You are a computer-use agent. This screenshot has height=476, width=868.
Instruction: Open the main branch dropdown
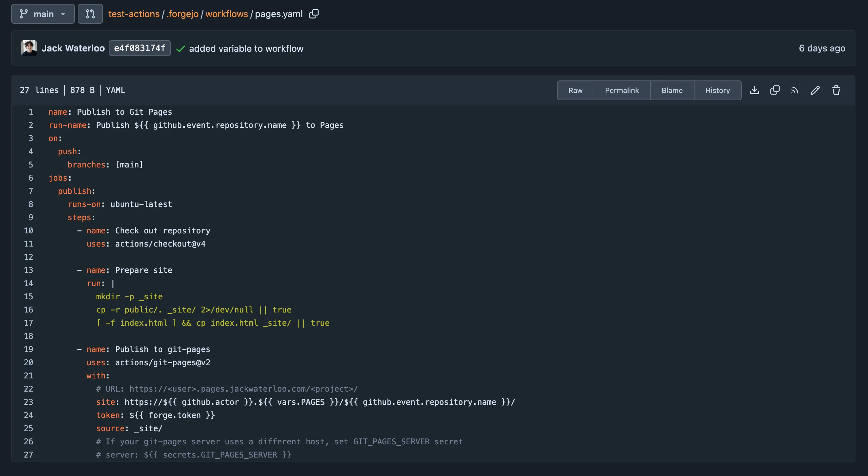click(x=43, y=14)
